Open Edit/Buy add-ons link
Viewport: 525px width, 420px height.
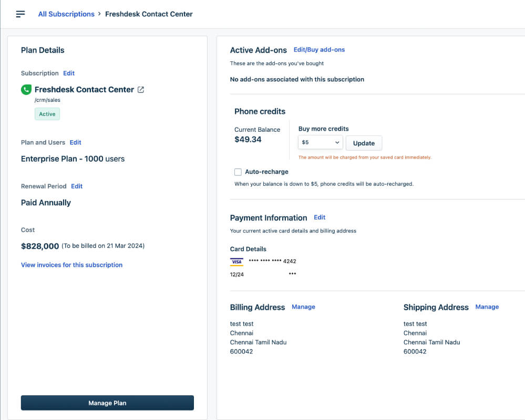pos(319,49)
